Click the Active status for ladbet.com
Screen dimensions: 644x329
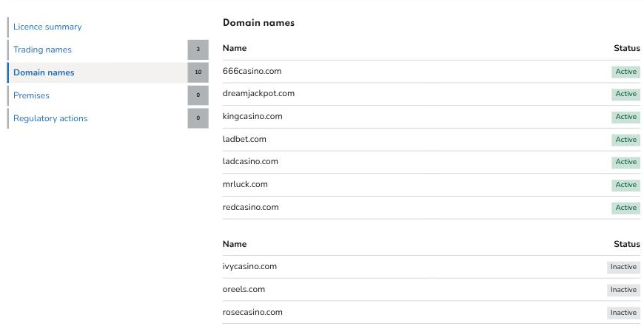pos(626,140)
